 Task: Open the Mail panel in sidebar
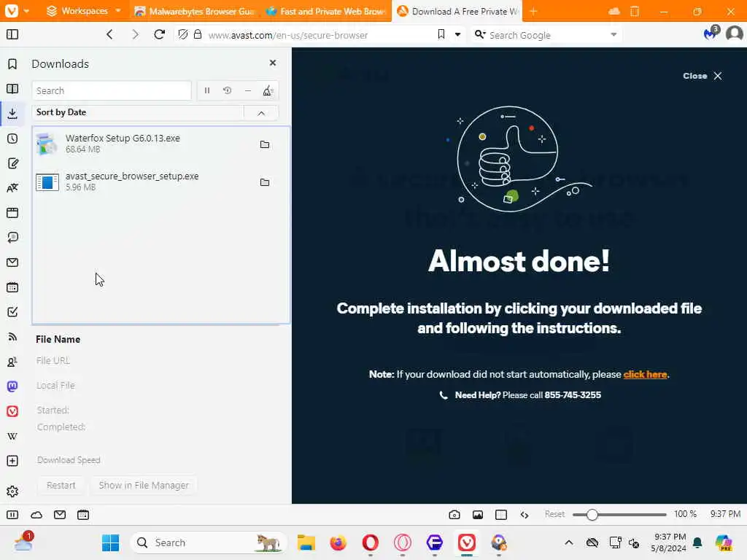click(12, 262)
